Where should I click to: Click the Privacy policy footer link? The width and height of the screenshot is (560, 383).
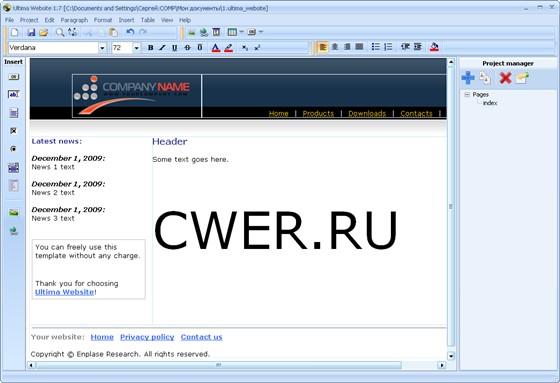[x=147, y=337]
